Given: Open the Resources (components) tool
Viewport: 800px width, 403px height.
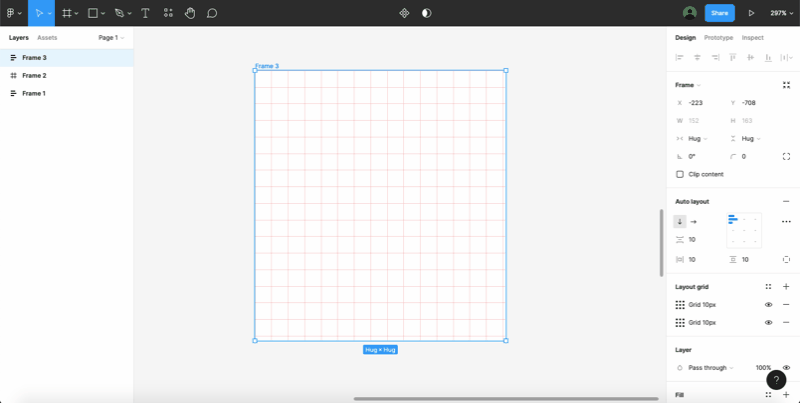Looking at the screenshot, I should click(x=167, y=13).
